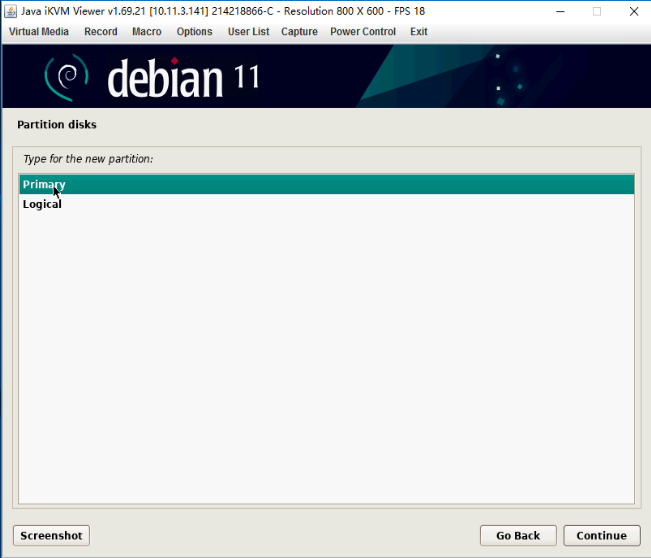Open the Power Control menu
The height and width of the screenshot is (558, 651).
click(363, 32)
